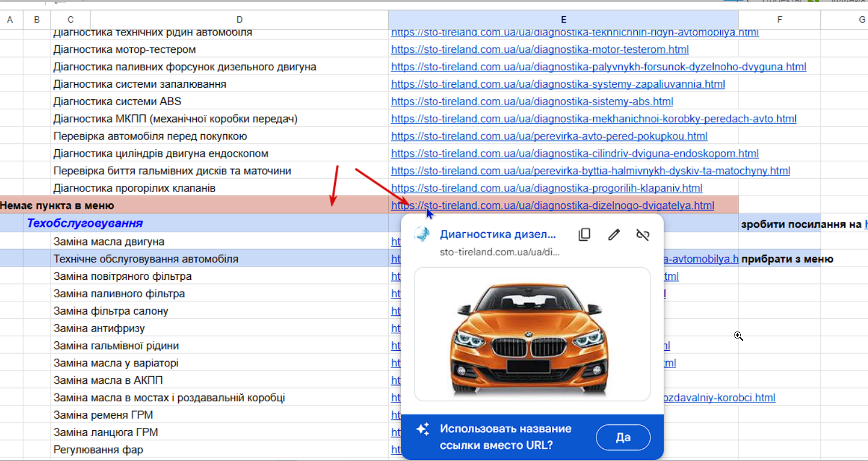The image size is (868, 461).
Task: Follow the perevirka-avto-pered-pokupkou.html link
Action: pyautogui.click(x=549, y=136)
